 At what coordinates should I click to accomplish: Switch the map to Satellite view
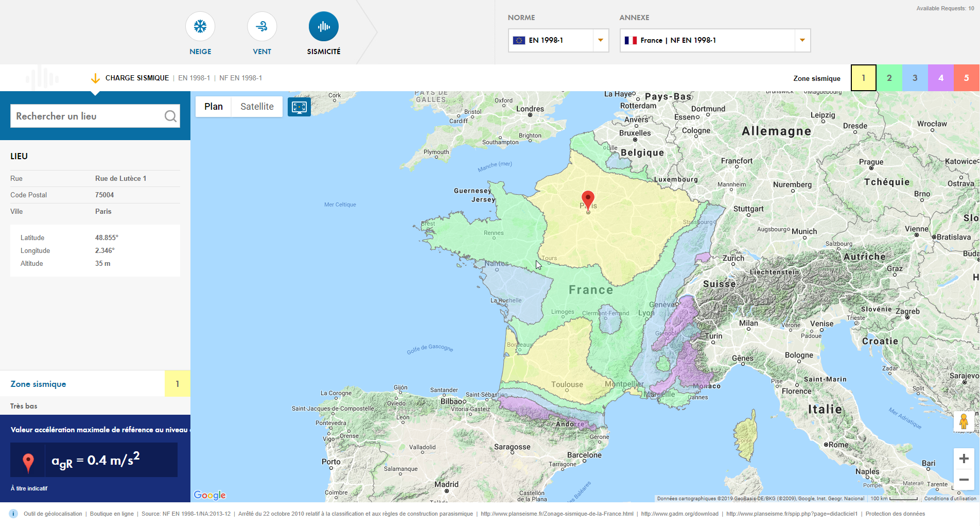point(256,107)
